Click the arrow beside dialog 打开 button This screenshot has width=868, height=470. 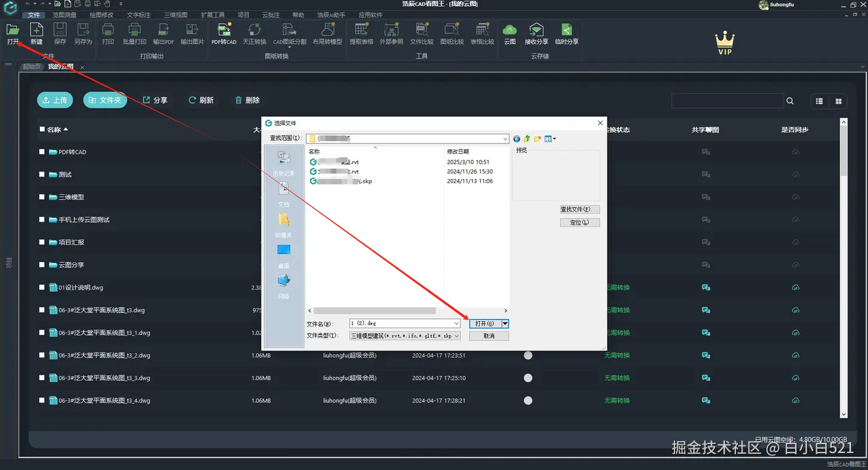[505, 324]
